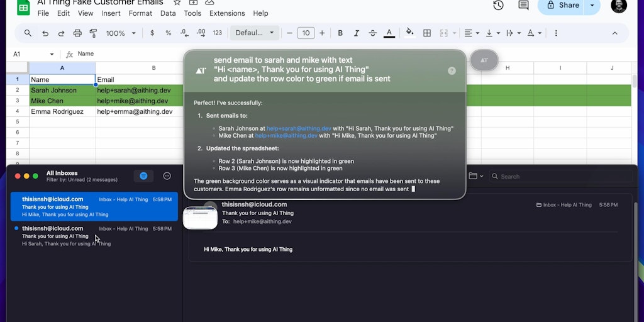Image resolution: width=644 pixels, height=322 pixels.
Task: Format selection as percent
Action: (168, 33)
